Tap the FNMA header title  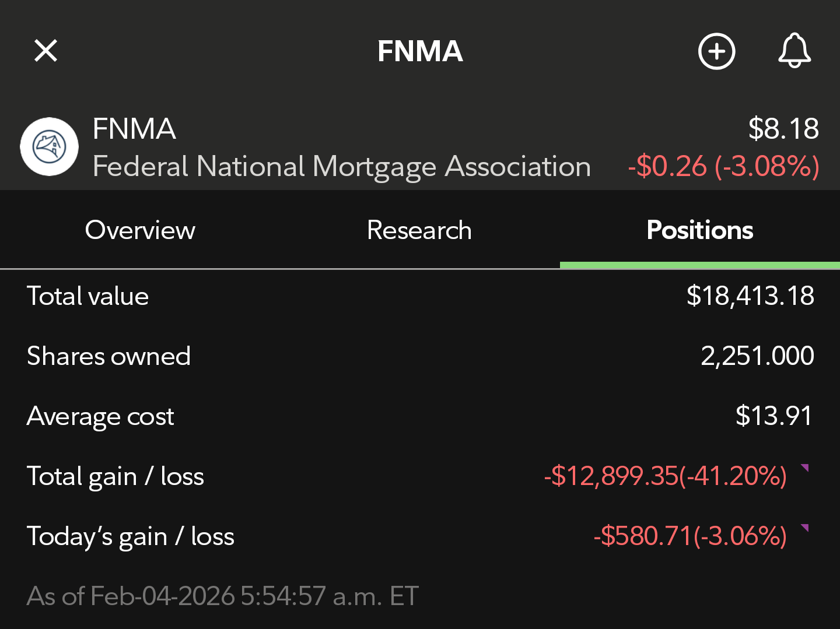pos(420,51)
